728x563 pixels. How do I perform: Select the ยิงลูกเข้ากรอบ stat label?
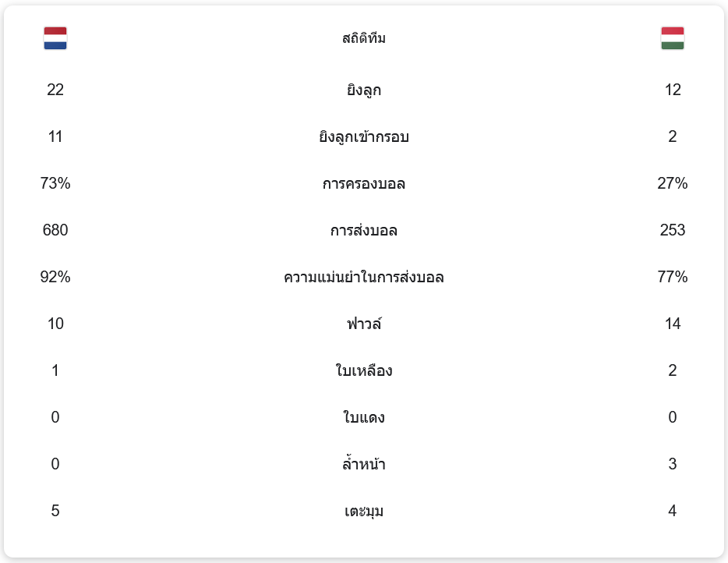coord(364,137)
